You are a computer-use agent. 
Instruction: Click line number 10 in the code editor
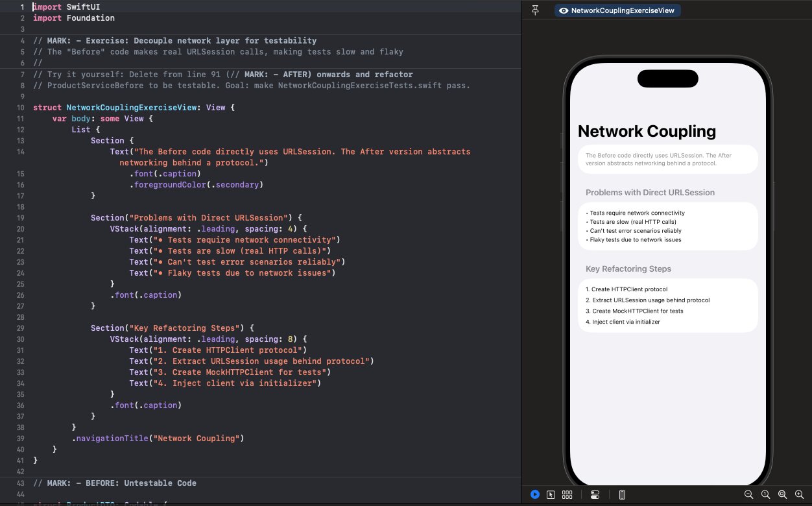coord(20,107)
